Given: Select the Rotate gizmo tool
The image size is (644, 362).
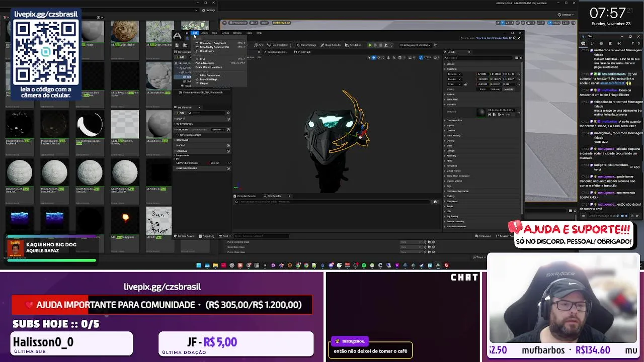Looking at the screenshot, I should (x=378, y=57).
